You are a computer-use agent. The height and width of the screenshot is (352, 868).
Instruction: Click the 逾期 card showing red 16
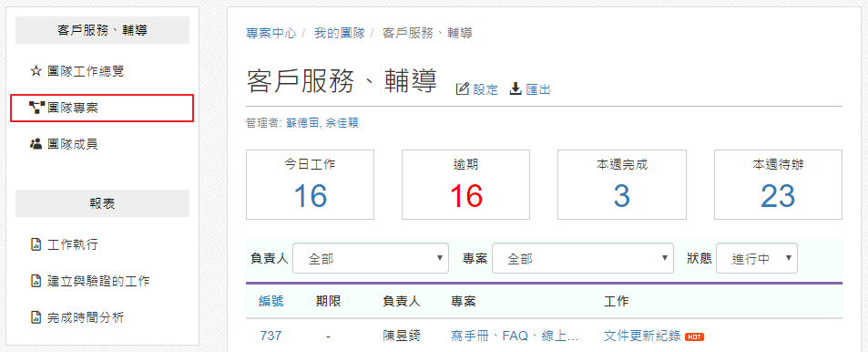[465, 184]
